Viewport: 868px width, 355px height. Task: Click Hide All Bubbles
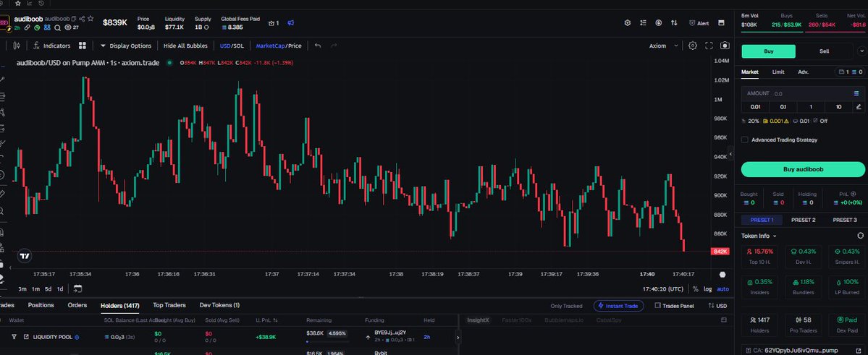(x=185, y=46)
